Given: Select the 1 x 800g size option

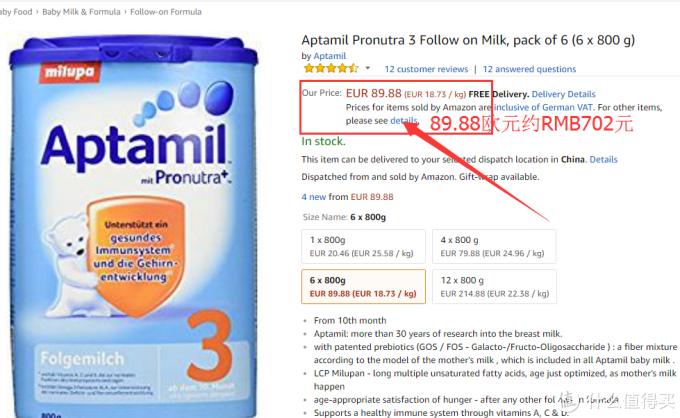Looking at the screenshot, I should [362, 246].
